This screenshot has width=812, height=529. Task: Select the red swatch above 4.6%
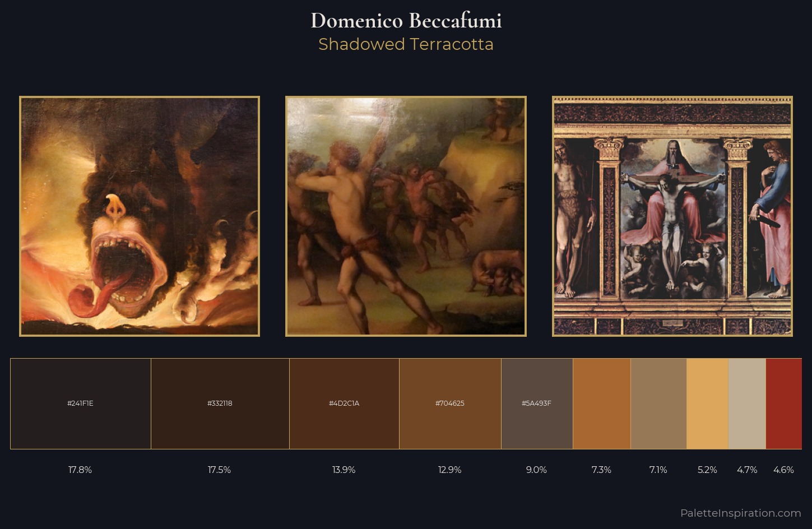[x=784, y=403]
